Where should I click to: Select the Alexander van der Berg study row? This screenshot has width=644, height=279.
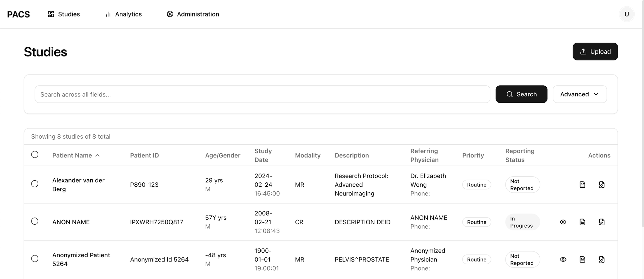point(35,184)
